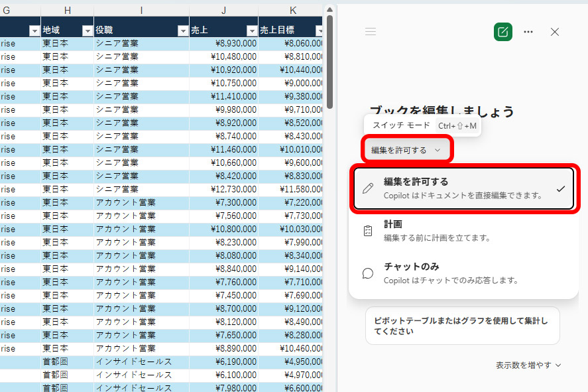Image resolution: width=588 pixels, height=392 pixels.
Task: Open the 売上 column filter dropdown
Action: pos(252,31)
